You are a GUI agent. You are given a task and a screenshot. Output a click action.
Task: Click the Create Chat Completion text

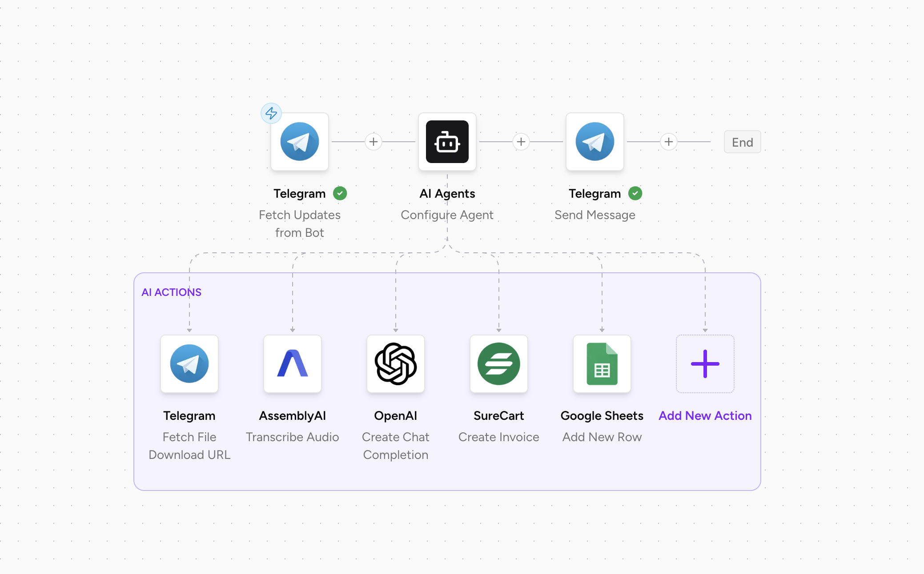(396, 446)
